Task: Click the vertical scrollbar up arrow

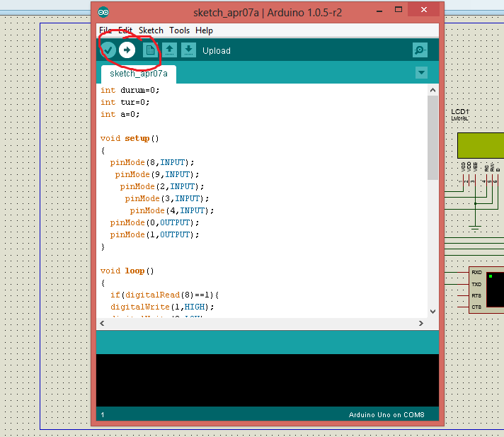Action: click(x=433, y=90)
